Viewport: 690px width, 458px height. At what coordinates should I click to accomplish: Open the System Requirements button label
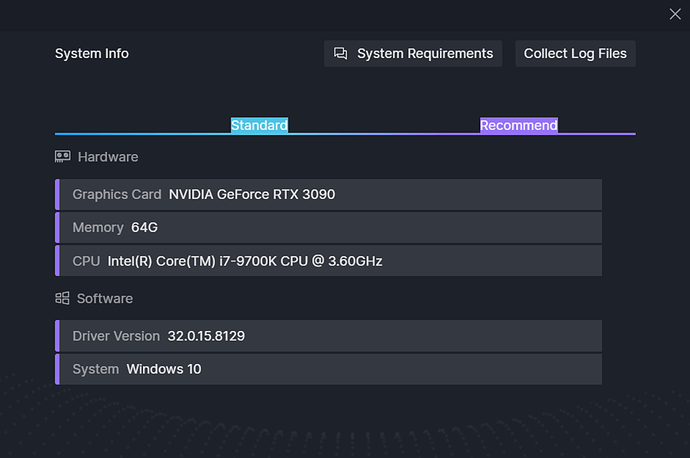pos(424,54)
